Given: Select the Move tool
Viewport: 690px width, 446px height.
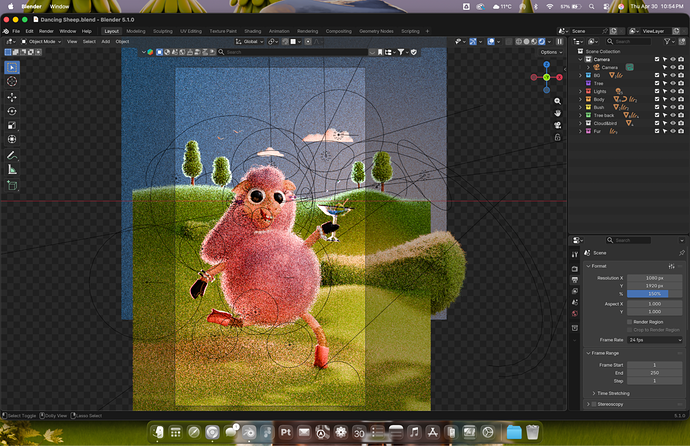Looking at the screenshot, I should pyautogui.click(x=12, y=97).
